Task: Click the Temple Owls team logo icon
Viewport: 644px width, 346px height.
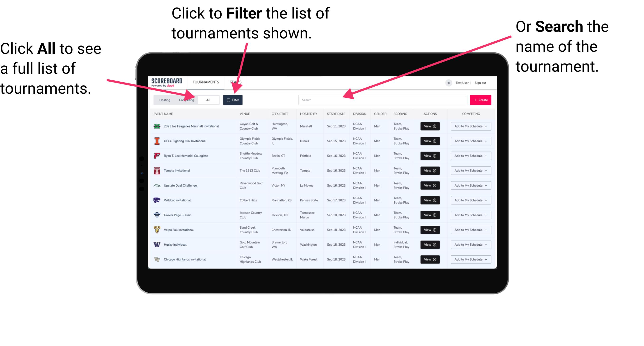Action: (156, 171)
